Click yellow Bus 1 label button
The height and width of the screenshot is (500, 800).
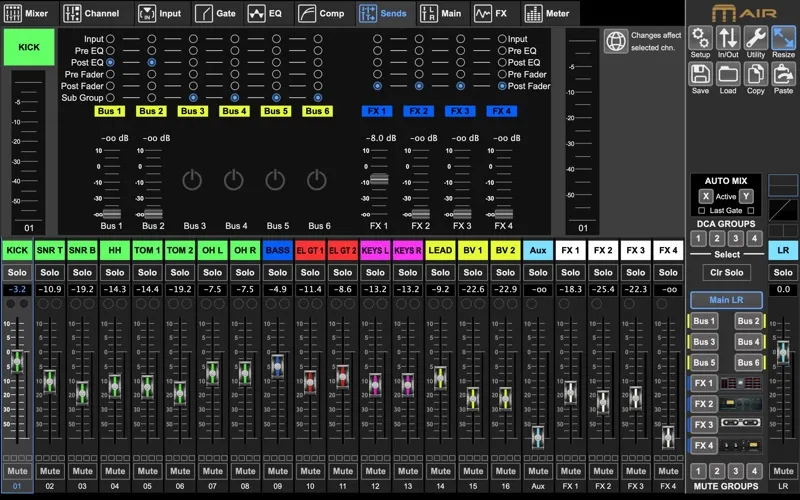pos(110,111)
